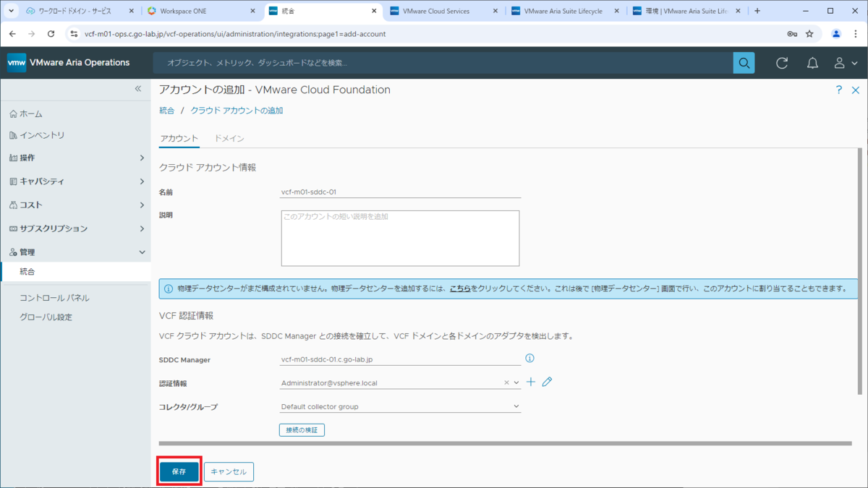Viewport: 868px width, 488px height.
Task: Add a new credential with plus icon
Action: pos(531,382)
